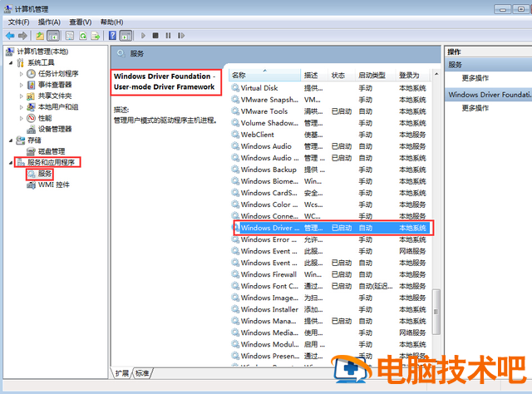The image size is (532, 394).
Task: Sort by the 启动类型 column header
Action: (375, 75)
